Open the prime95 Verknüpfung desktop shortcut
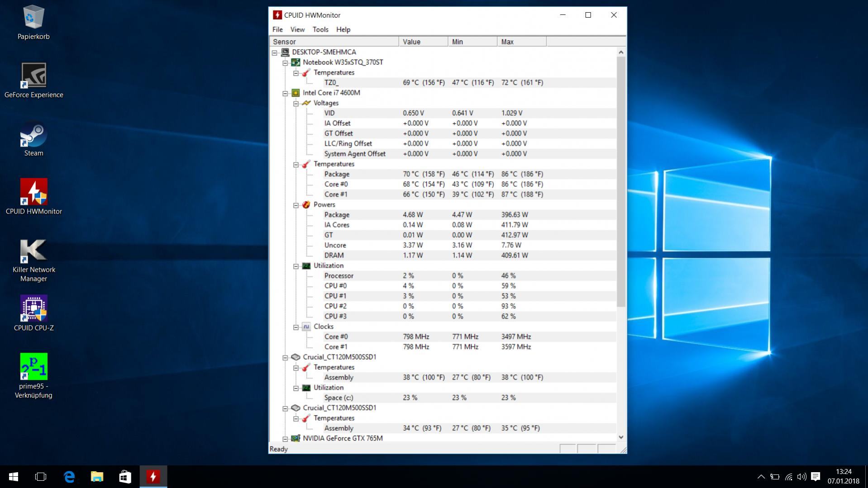This screenshot has width=868, height=488. click(x=33, y=376)
